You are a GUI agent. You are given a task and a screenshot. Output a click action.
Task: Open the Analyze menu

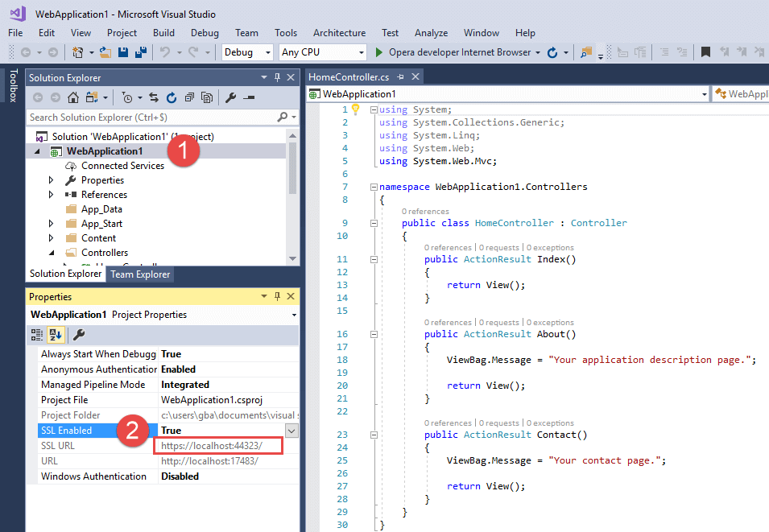point(431,33)
